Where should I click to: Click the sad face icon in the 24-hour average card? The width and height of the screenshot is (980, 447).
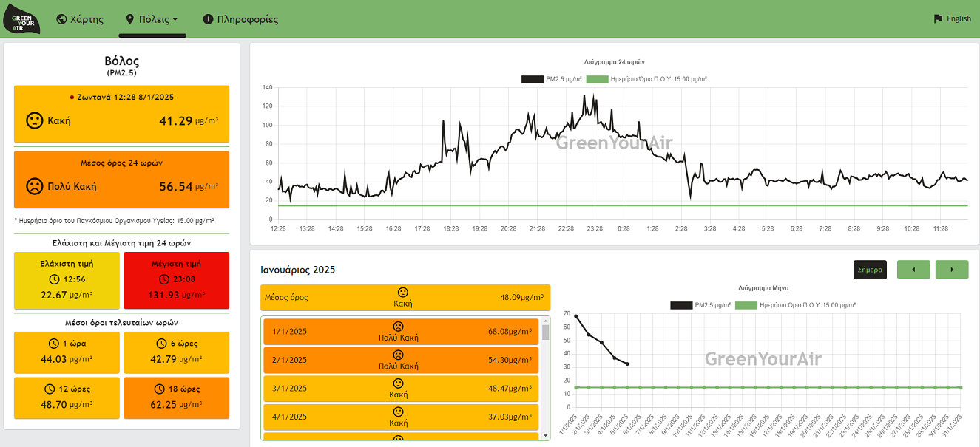pyautogui.click(x=34, y=186)
